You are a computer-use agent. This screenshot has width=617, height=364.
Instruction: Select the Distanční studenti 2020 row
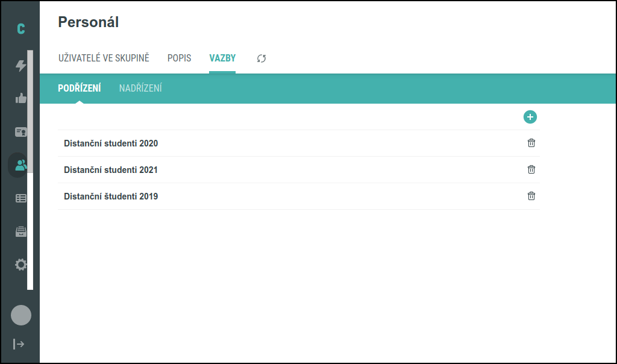pos(111,143)
